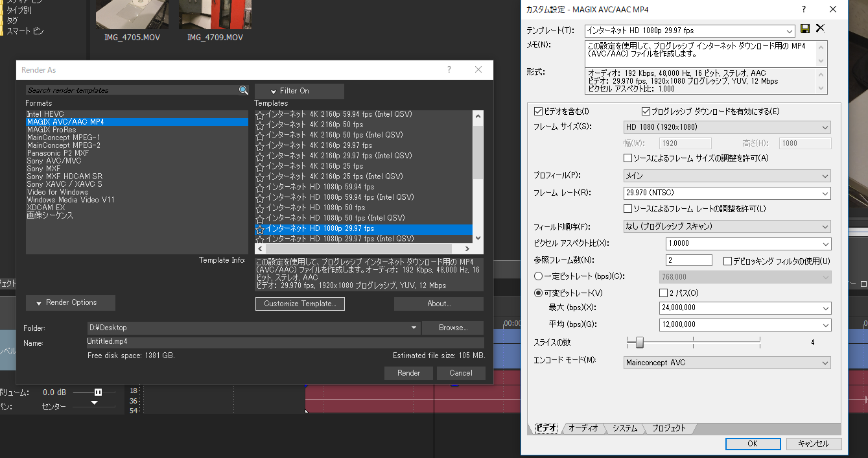Adjust the スライスの数 slider
Image resolution: width=868 pixels, height=458 pixels.
coord(638,343)
